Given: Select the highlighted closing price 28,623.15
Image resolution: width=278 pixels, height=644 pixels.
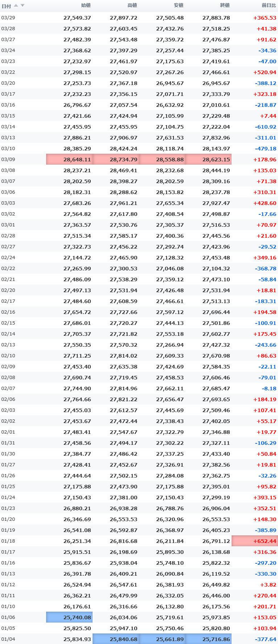Looking at the screenshot, I should [x=216, y=160].
